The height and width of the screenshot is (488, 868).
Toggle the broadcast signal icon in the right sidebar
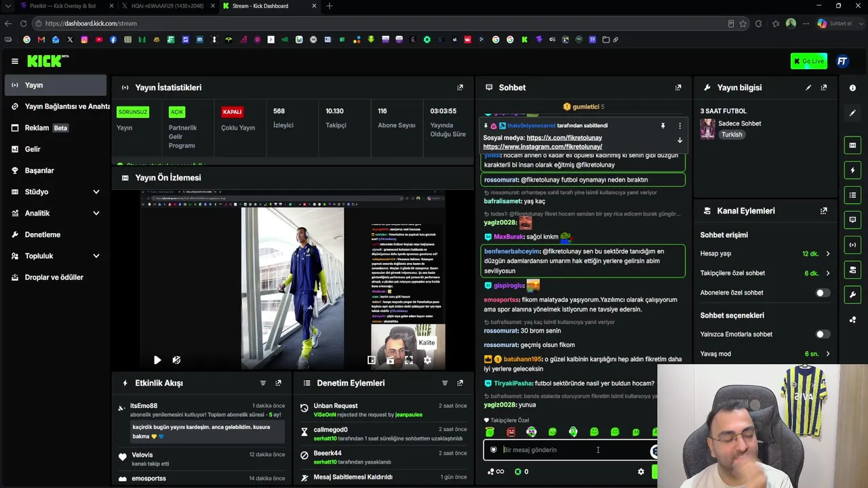coord(852,245)
